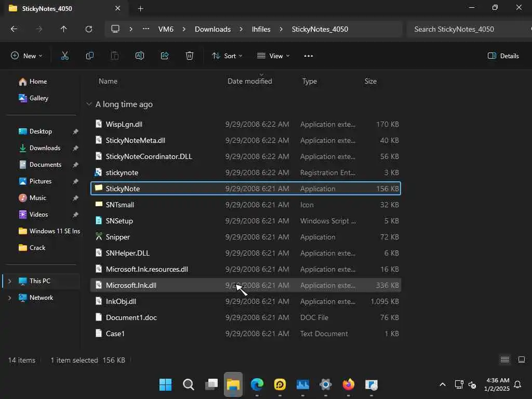
Task: Open Task View on taskbar
Action: (211, 385)
